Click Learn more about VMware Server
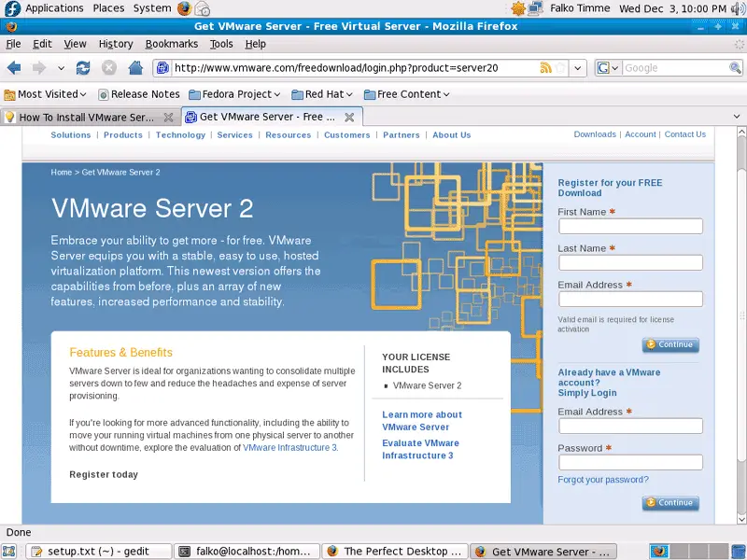The width and height of the screenshot is (747, 560). [422, 421]
